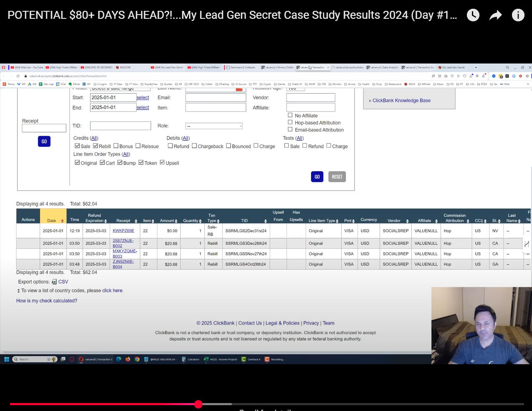Open the Opera taskbar window valuenull Transaction
Viewport: 532px width, 411px height.
click(x=96, y=359)
